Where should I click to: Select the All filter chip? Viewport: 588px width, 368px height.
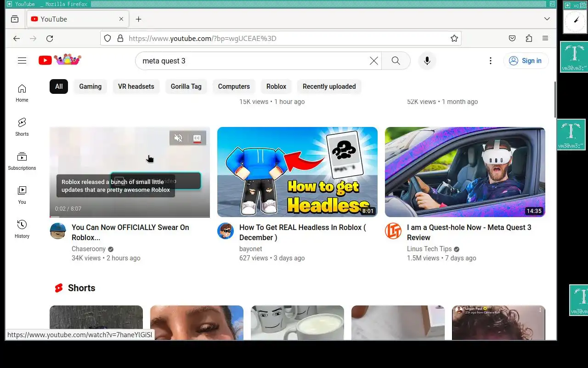point(59,86)
